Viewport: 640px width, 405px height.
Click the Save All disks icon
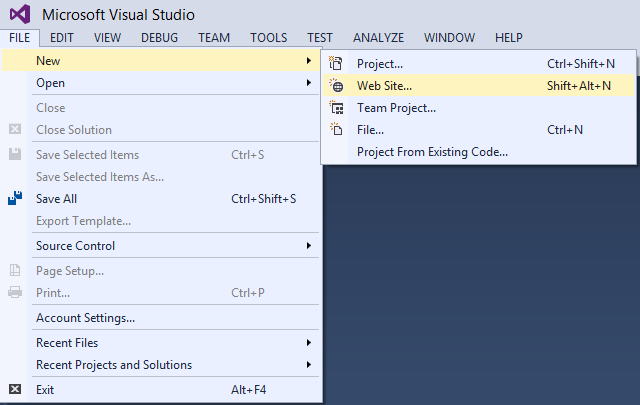click(x=15, y=198)
